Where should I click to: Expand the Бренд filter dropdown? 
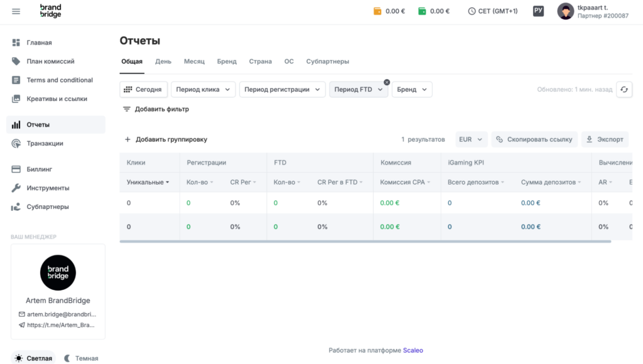412,89
